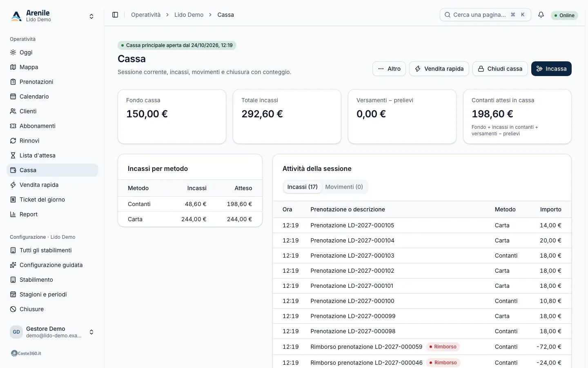Image resolution: width=588 pixels, height=368 pixels.
Task: Open the Mappa map icon
Action: pyautogui.click(x=13, y=67)
